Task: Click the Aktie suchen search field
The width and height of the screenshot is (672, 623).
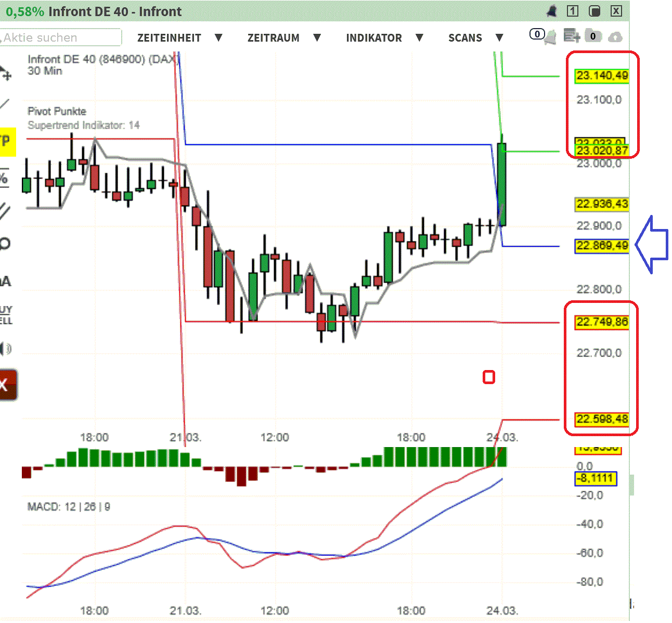Action: (60, 37)
